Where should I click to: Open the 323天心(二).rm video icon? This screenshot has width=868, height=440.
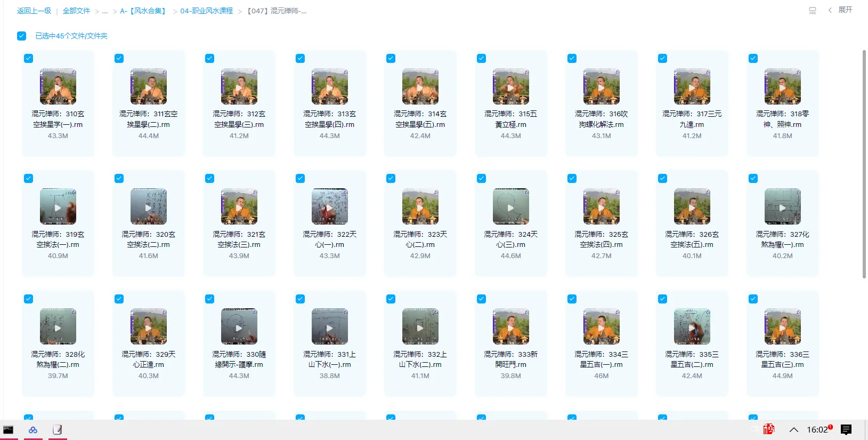coord(420,206)
